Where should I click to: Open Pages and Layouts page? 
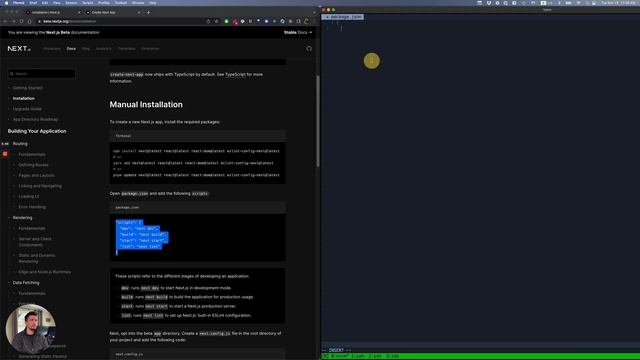36,176
